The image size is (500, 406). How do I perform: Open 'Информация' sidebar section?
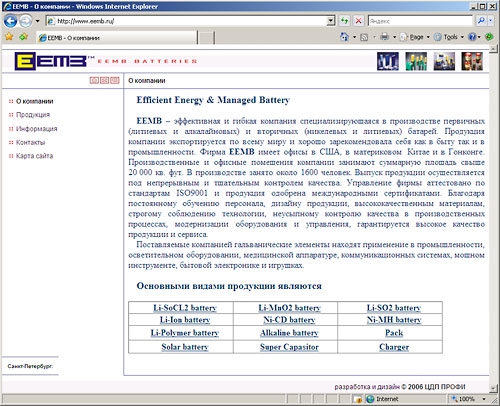(x=37, y=129)
